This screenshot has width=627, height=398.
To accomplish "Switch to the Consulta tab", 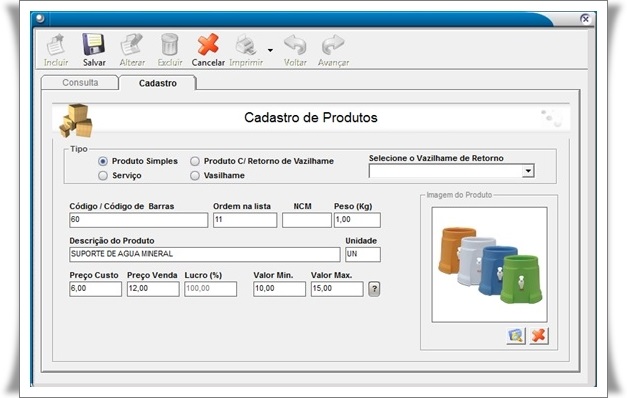I will pos(80,82).
